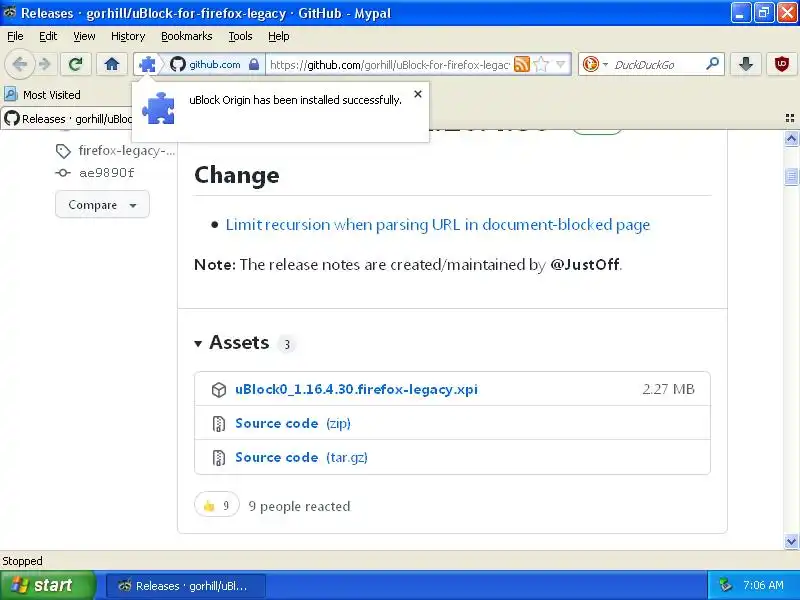Click the commit icon beside ae9890f
The width and height of the screenshot is (800, 600).
(63, 173)
